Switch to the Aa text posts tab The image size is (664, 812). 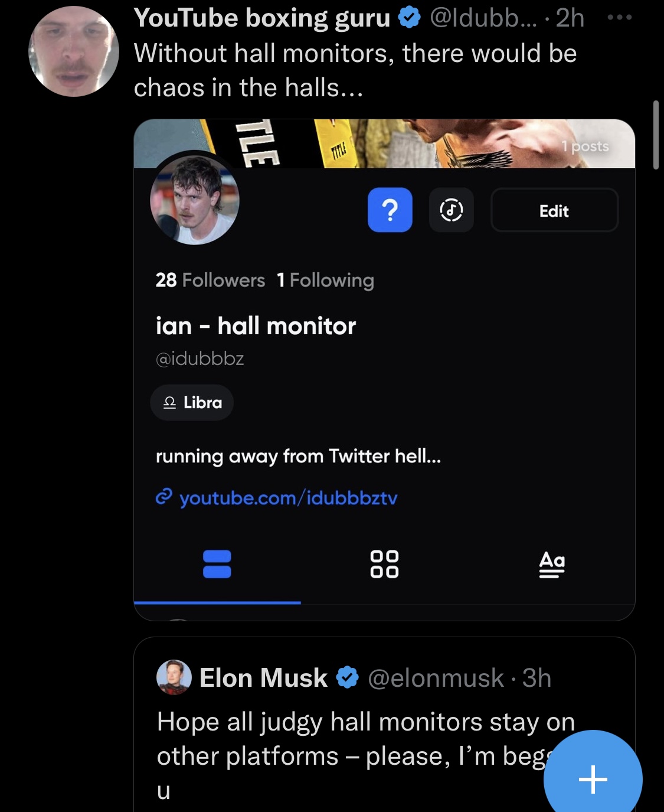(x=552, y=564)
